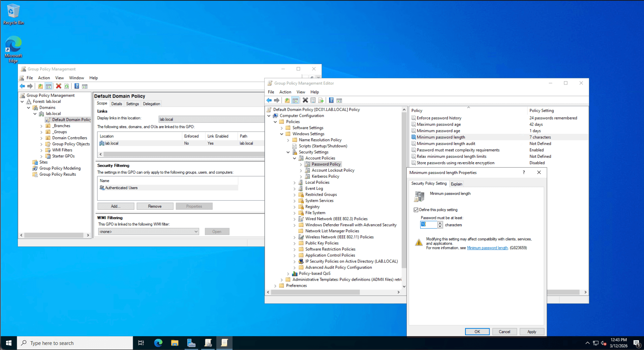Click the red Delete icon in Group Policy Management

click(59, 86)
